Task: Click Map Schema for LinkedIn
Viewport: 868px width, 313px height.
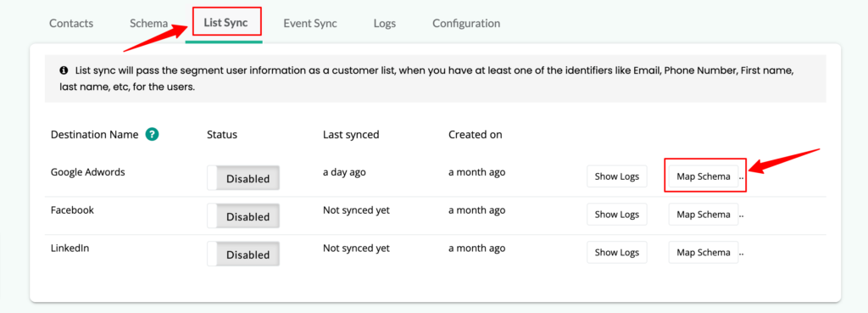Action: point(704,252)
